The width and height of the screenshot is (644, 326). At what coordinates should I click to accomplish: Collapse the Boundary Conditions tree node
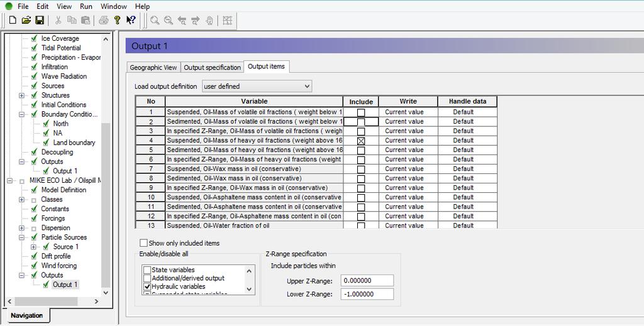point(22,114)
